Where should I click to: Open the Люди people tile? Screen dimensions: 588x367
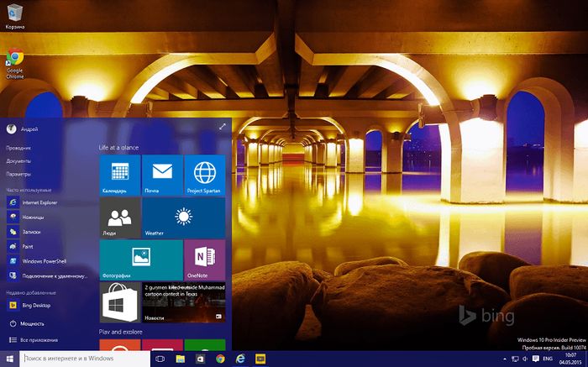(x=119, y=218)
